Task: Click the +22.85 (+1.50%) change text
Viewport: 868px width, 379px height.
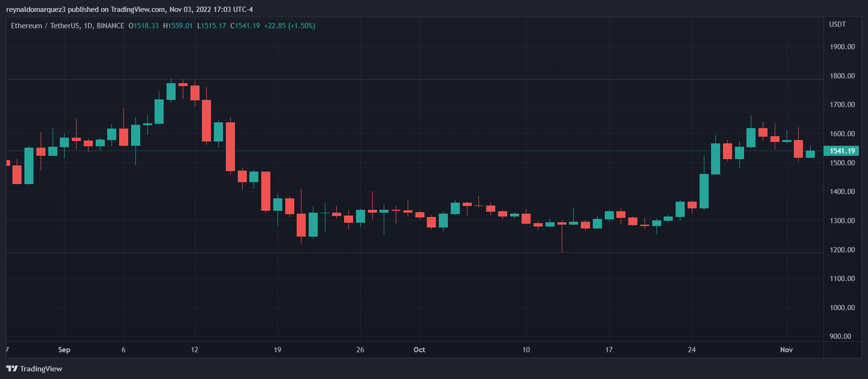Action: point(289,26)
